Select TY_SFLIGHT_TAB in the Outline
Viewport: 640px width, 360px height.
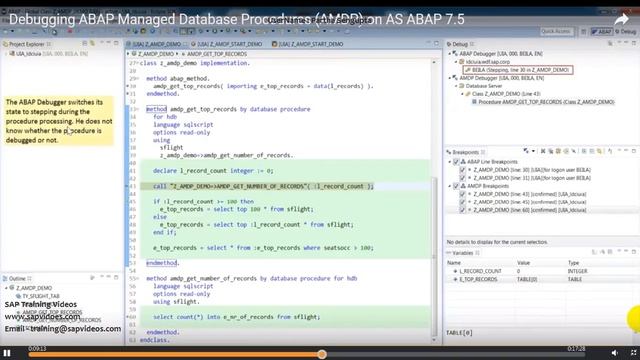[37, 296]
